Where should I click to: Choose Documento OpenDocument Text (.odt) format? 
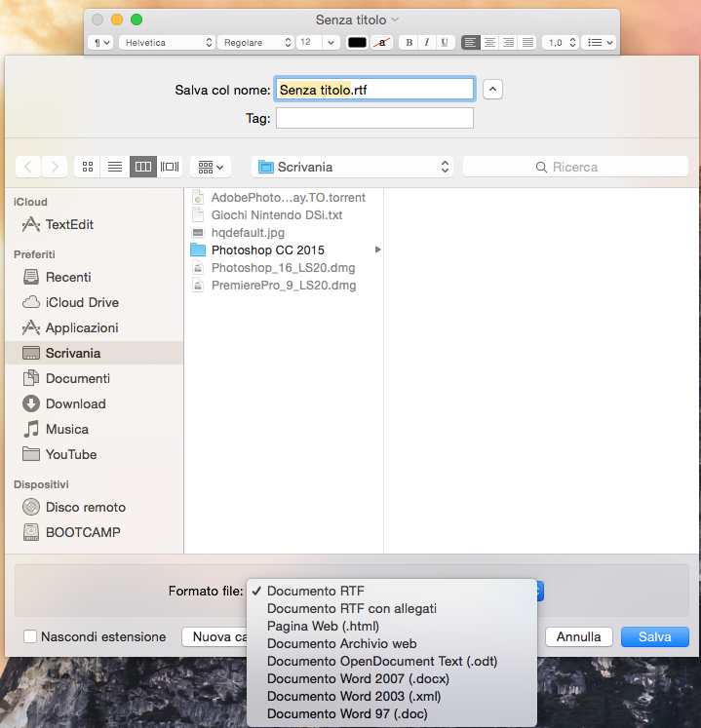392,661
